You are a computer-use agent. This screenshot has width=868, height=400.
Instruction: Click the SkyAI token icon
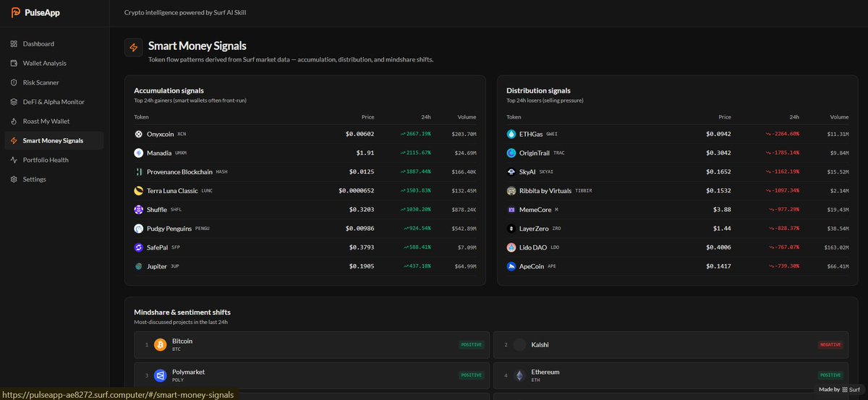(x=511, y=171)
